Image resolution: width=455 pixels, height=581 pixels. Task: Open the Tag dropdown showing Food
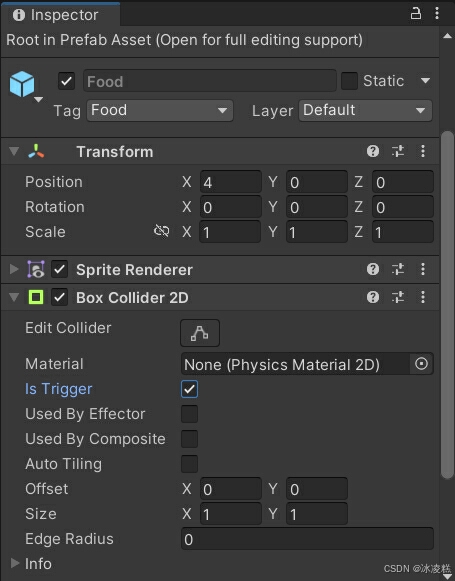point(160,110)
